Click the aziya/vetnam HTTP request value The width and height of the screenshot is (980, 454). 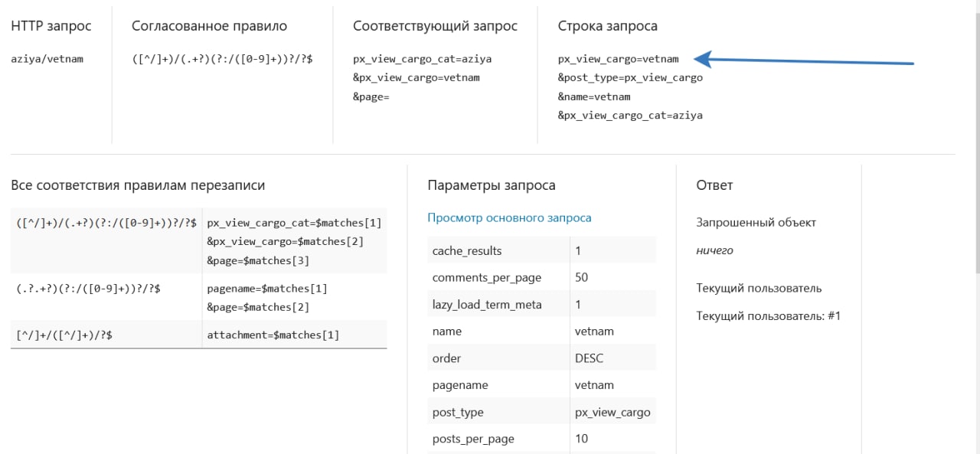(x=47, y=59)
